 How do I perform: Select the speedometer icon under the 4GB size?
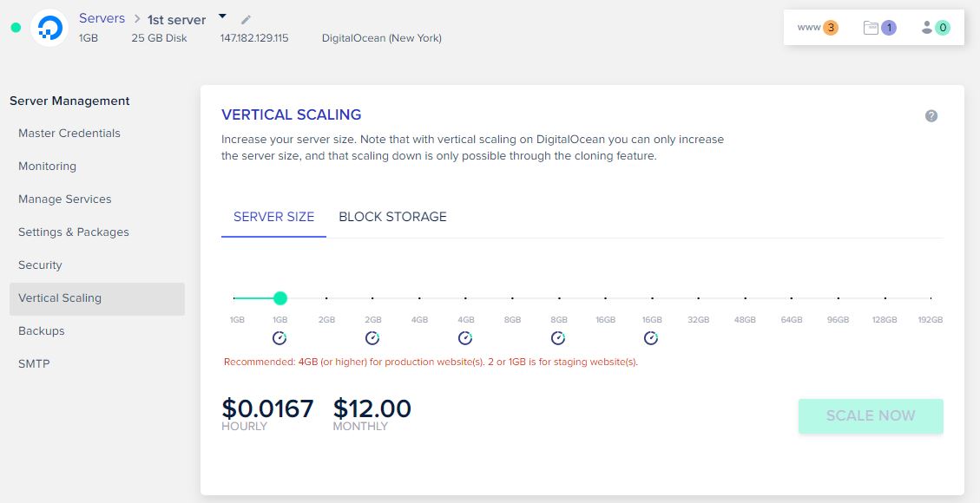pyautogui.click(x=465, y=338)
